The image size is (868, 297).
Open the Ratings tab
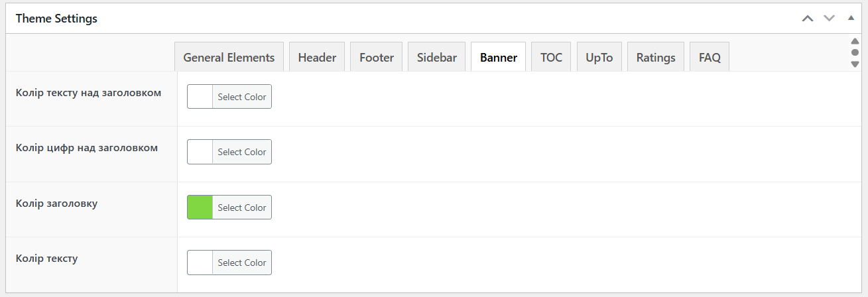pyautogui.click(x=655, y=58)
